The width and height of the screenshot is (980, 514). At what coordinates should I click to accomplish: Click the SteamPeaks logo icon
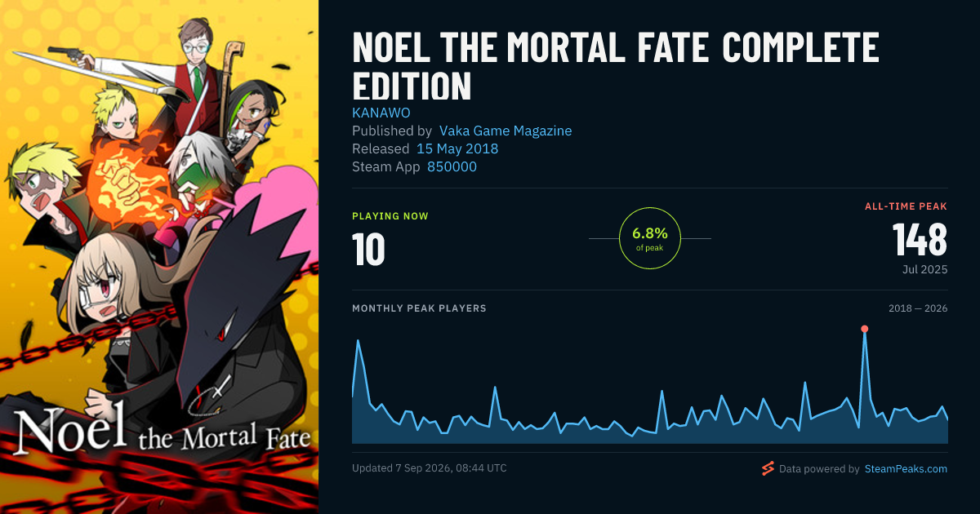point(767,468)
